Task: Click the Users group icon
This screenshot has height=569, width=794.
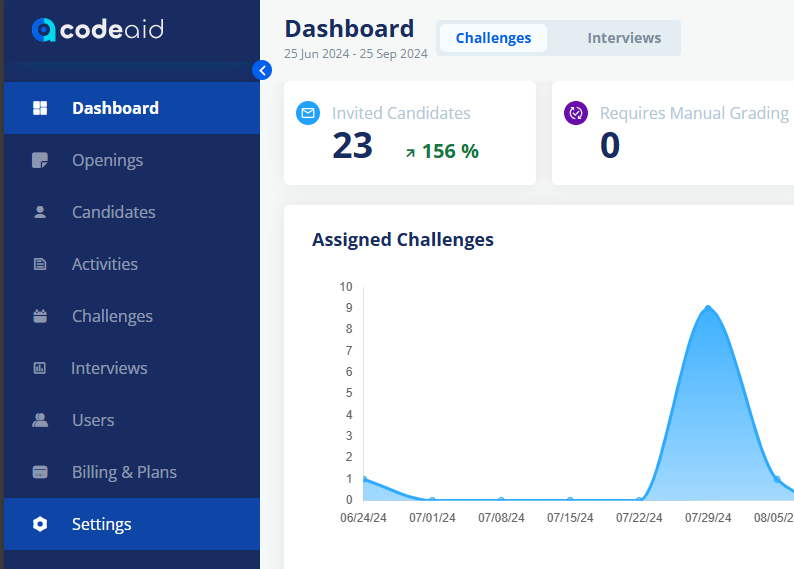Action: pyautogui.click(x=40, y=420)
